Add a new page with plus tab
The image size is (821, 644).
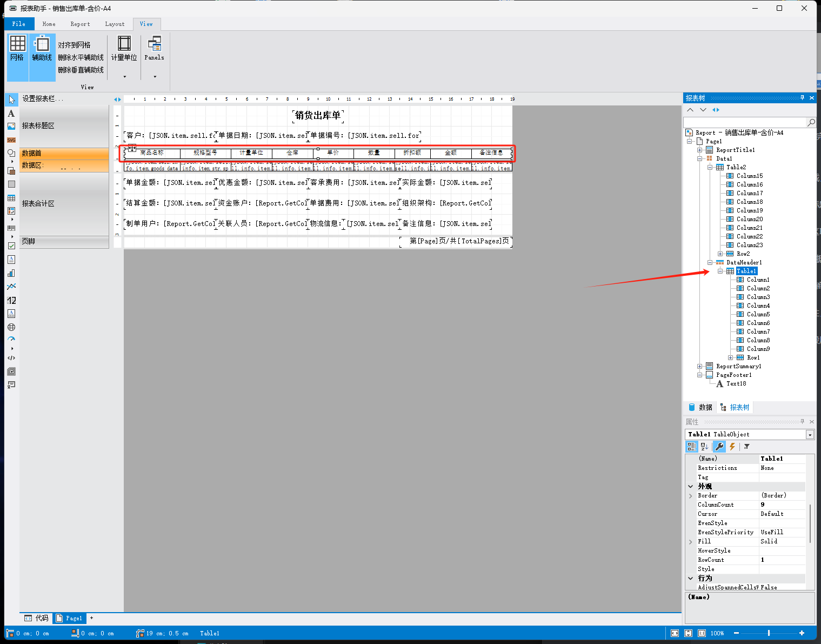click(91, 618)
